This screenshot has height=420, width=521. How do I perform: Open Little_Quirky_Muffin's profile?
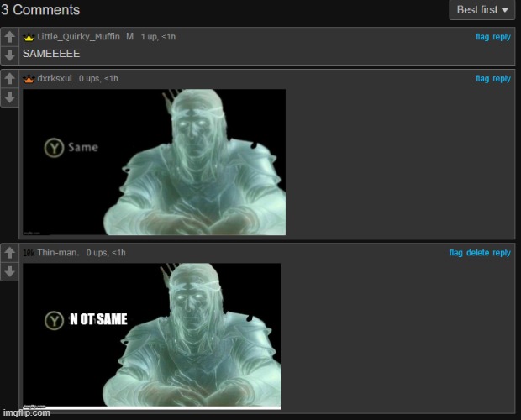(x=78, y=36)
